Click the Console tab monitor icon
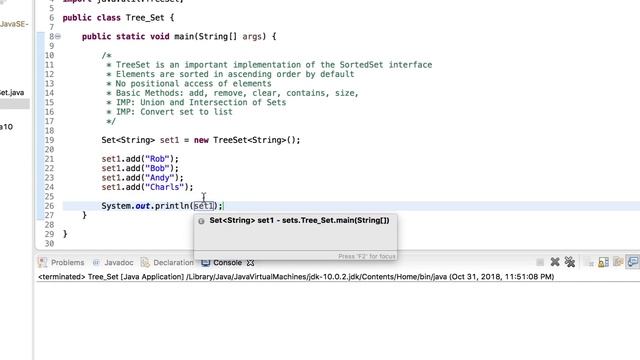This screenshot has width=640, height=360. [206, 262]
